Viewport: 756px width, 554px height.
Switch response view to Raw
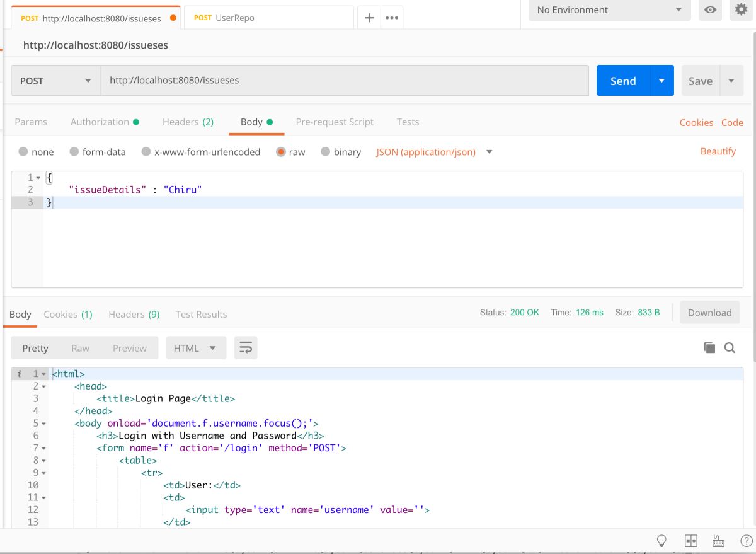80,348
